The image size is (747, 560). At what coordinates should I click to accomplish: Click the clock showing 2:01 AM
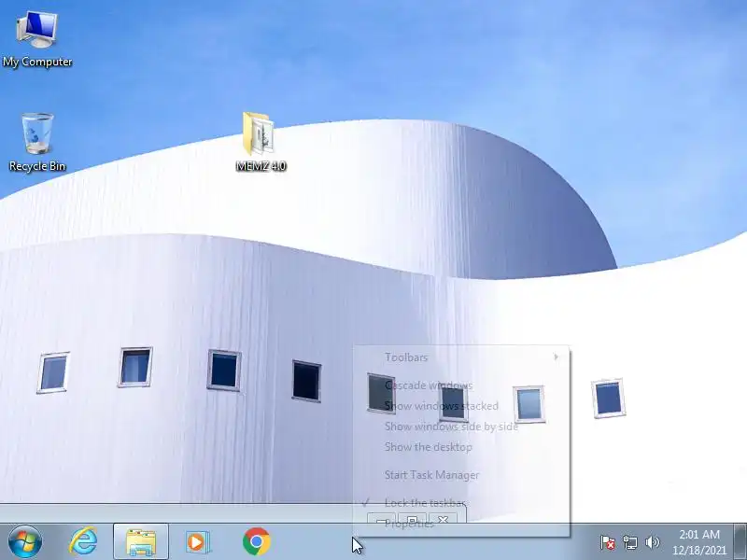(698, 542)
